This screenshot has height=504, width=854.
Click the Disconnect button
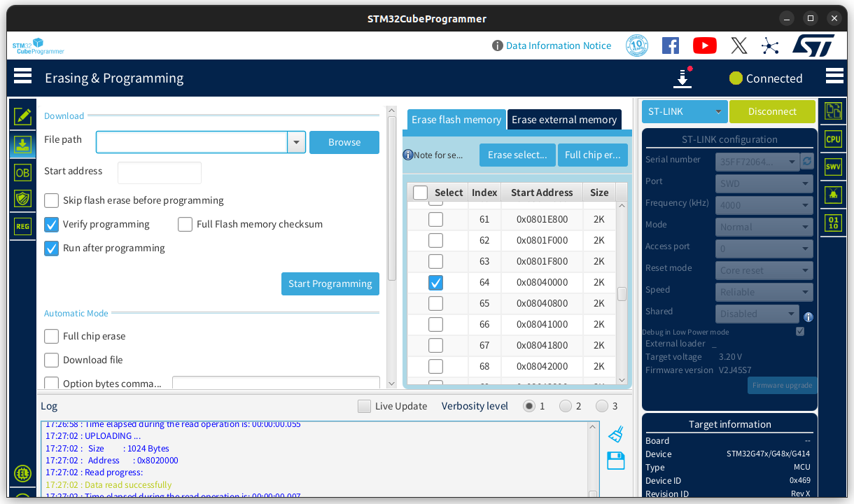coord(772,111)
